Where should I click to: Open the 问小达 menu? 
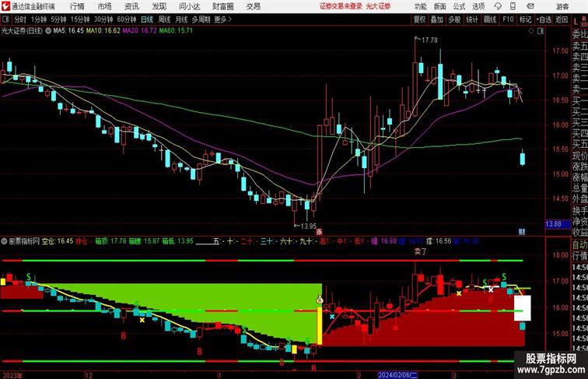tap(189, 6)
